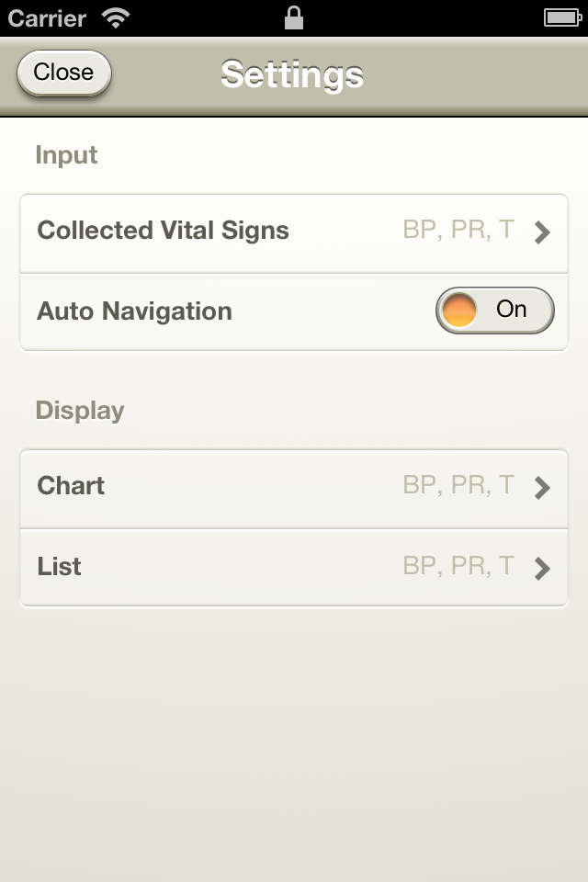The width and height of the screenshot is (588, 882).
Task: Click the Display section header
Action: (80, 412)
